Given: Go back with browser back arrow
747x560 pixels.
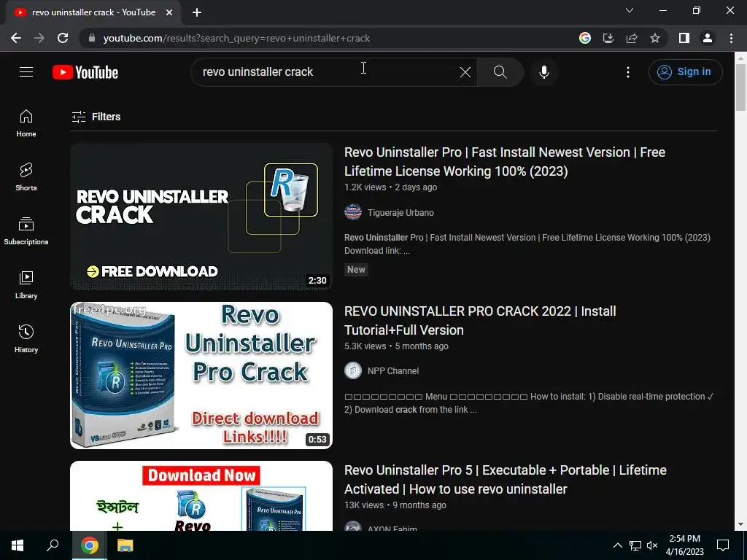Looking at the screenshot, I should tap(16, 38).
